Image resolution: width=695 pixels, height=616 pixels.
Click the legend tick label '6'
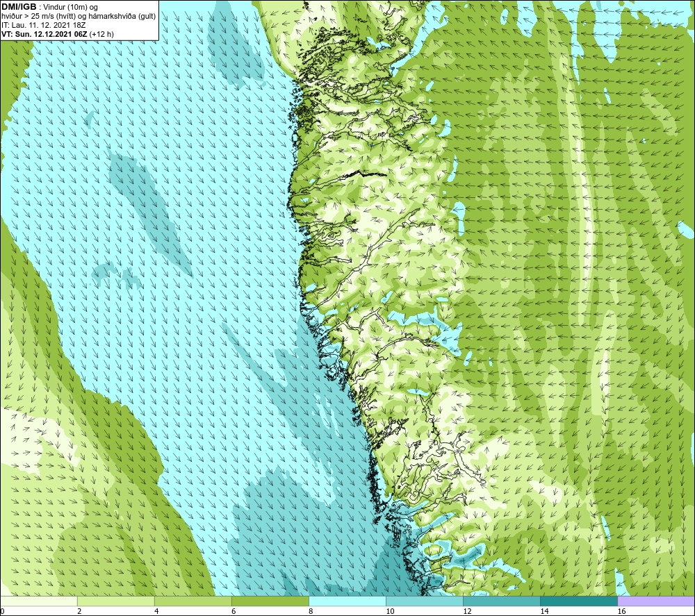(234, 611)
